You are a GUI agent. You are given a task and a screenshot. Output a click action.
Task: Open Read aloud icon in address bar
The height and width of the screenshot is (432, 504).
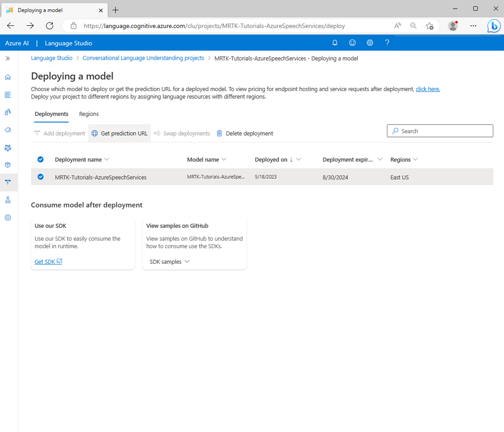398,26
